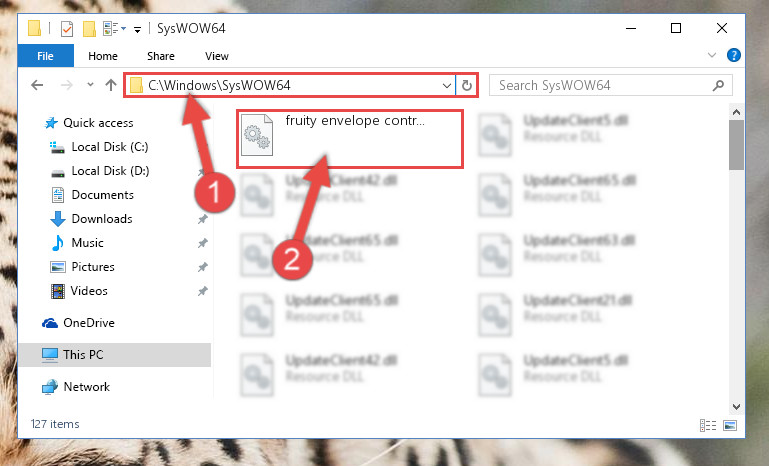This screenshot has height=466, width=769.
Task: Open the Share ribbon tab
Action: (x=161, y=56)
